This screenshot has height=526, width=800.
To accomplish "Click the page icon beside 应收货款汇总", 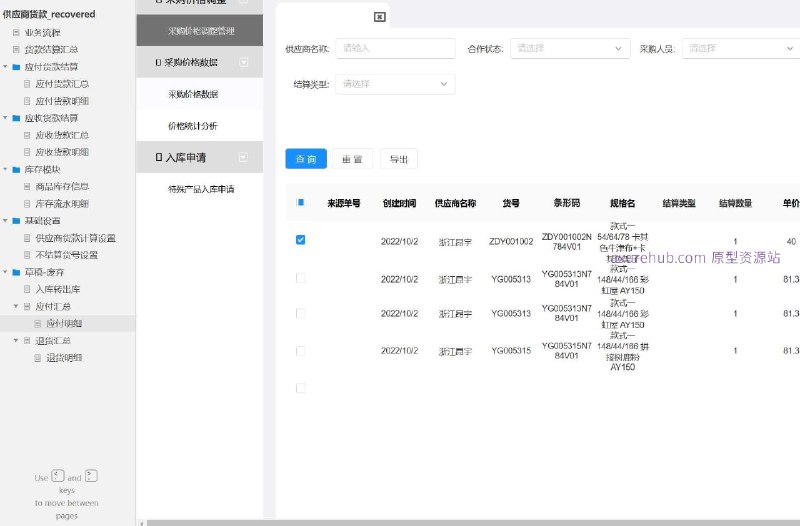I will tap(27, 135).
